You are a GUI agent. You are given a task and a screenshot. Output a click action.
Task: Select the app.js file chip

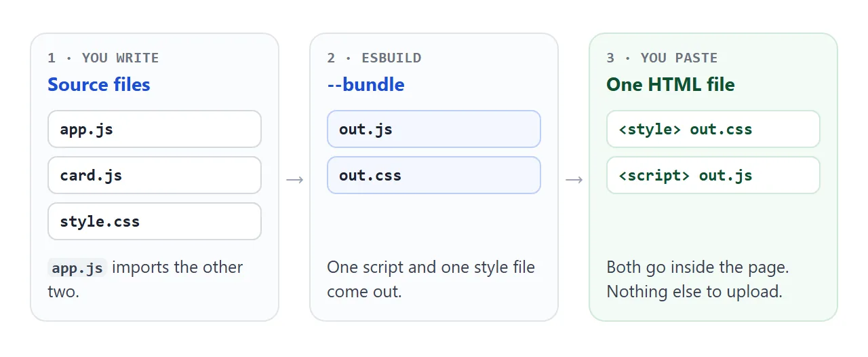[x=155, y=129]
